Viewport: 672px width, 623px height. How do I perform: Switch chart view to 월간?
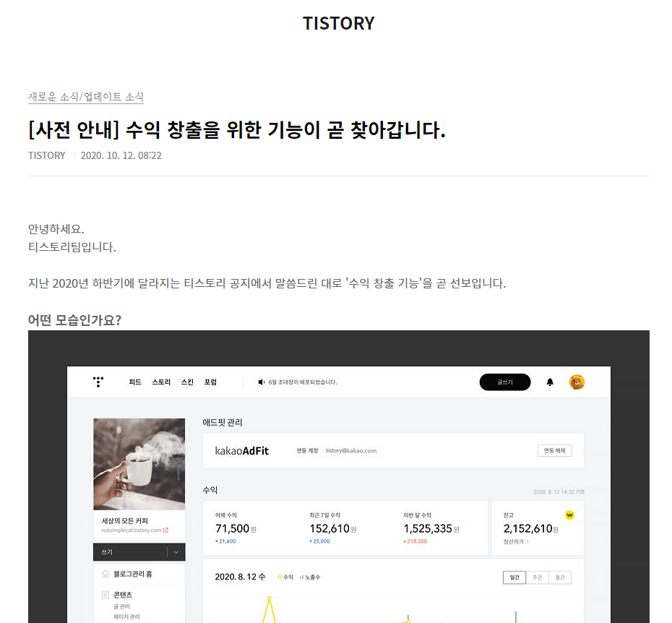(560, 577)
